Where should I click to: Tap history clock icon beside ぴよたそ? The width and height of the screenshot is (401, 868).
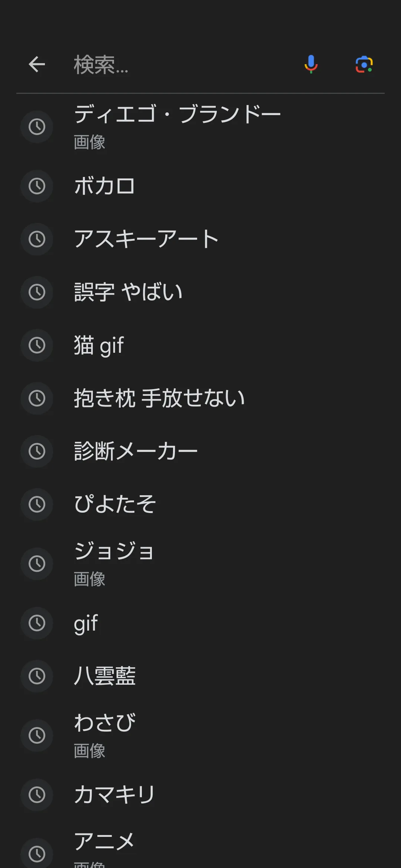pos(37,504)
